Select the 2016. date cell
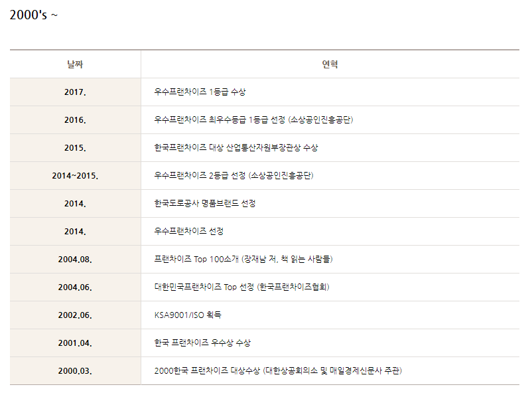Viewport: 532px width, 393px height. [x=75, y=120]
